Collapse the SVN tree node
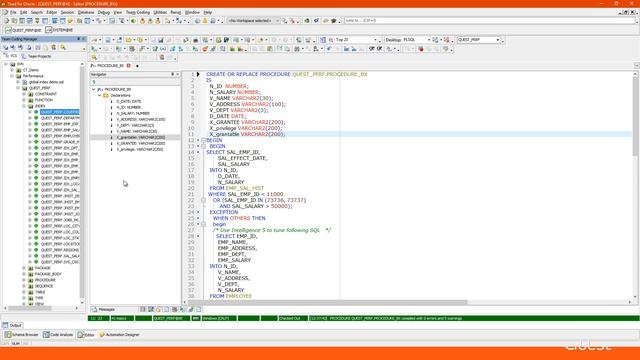Screen dimensions: 640x360 point(6,64)
